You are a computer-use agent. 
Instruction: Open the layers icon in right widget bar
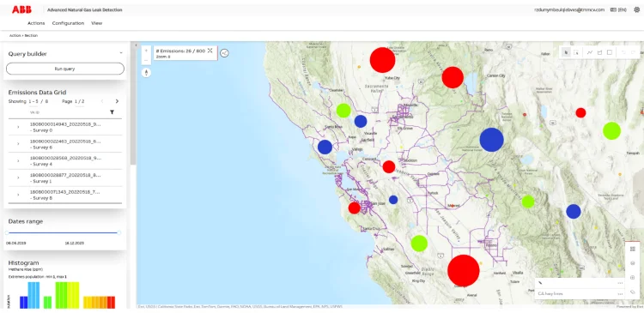point(633,263)
